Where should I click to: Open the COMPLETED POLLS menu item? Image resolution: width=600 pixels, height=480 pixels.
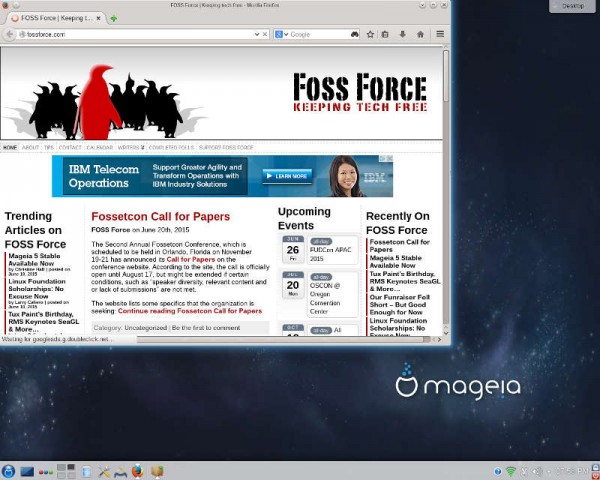click(171, 147)
